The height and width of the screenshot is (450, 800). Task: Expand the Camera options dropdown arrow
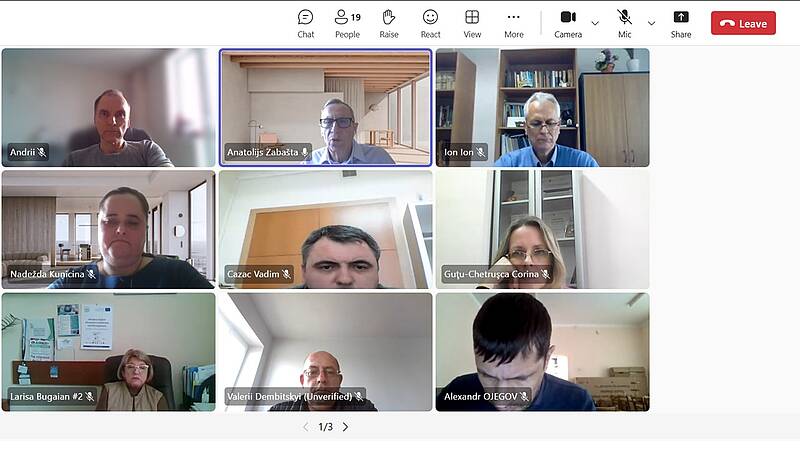coord(595,23)
